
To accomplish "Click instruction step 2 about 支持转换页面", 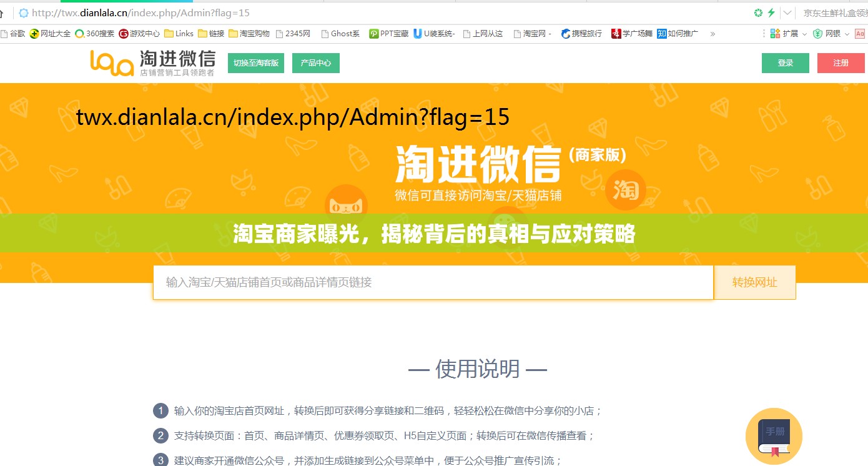I will [x=374, y=436].
